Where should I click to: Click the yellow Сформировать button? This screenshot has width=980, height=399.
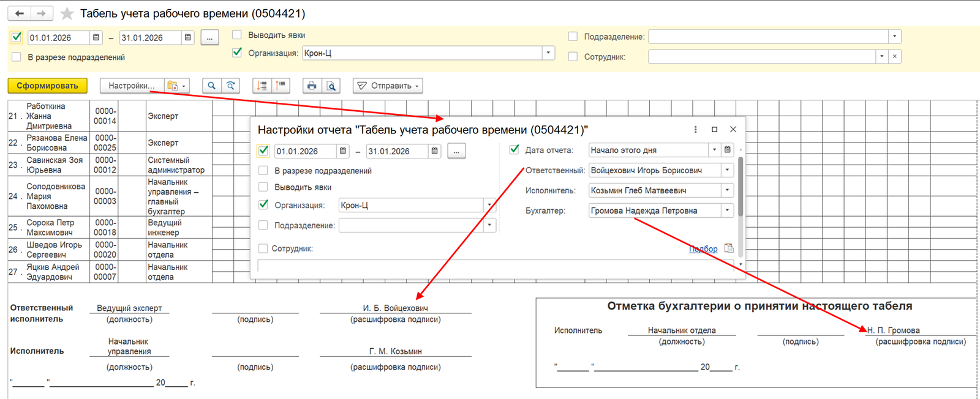[47, 86]
